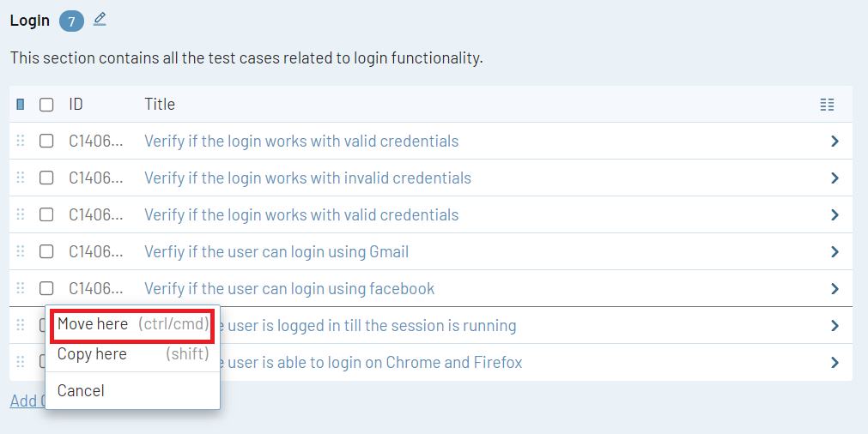Cancel the drag-and-drop context menu
The height and width of the screenshot is (434, 868).
(x=81, y=391)
